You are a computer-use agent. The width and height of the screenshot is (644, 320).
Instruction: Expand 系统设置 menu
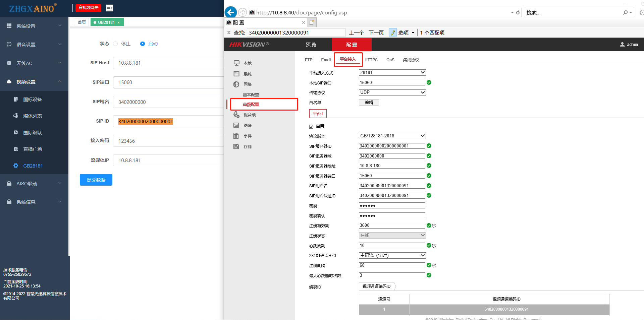click(x=34, y=26)
